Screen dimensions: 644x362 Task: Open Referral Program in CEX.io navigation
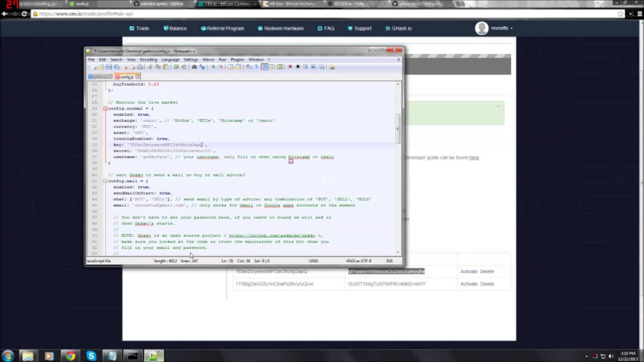click(222, 28)
